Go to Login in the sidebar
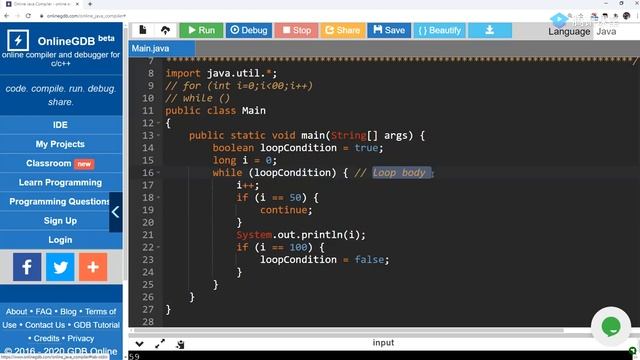The image size is (640, 360). pos(60,240)
